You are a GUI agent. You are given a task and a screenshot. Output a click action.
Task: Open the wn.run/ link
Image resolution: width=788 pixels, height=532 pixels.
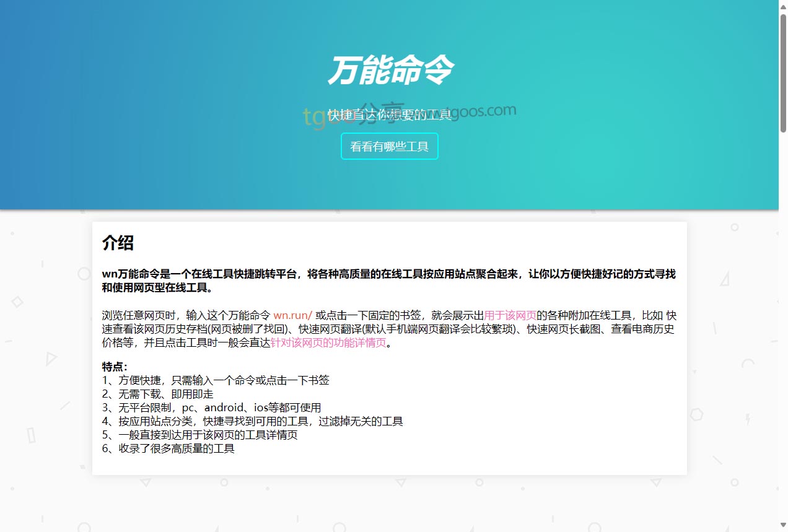[292, 315]
